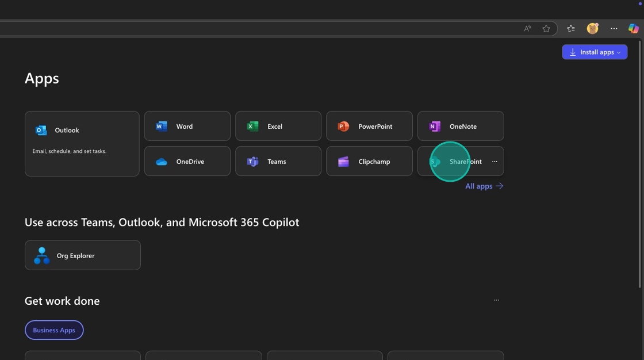This screenshot has width=644, height=360.
Task: Add this page to favorites star
Action: (x=546, y=29)
